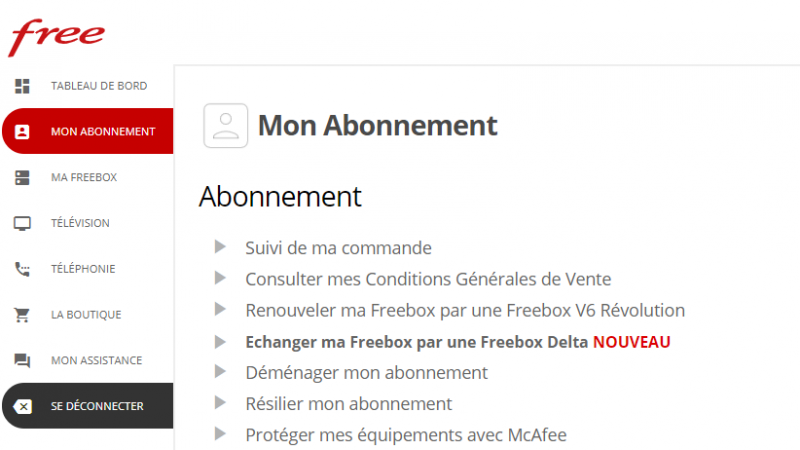Click the La Boutique shopping cart icon

(x=22, y=315)
